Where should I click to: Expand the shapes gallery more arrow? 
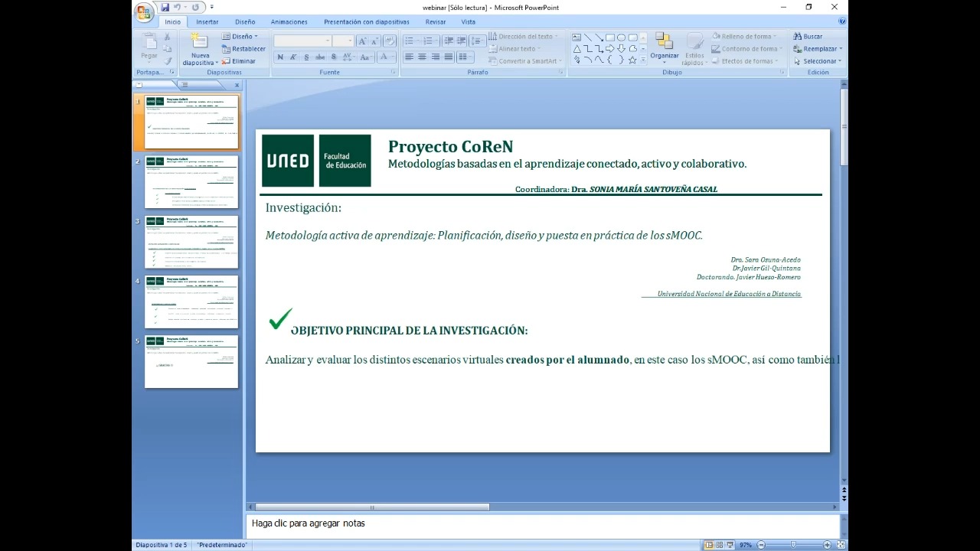tap(643, 60)
